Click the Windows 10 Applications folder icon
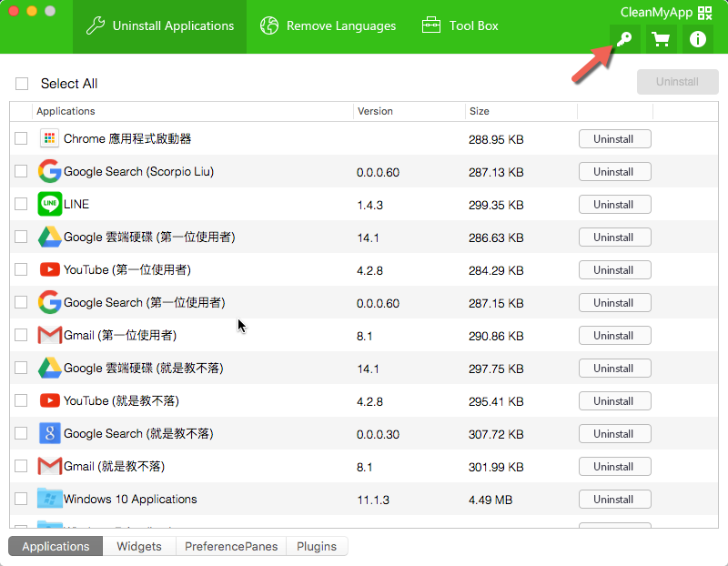The height and width of the screenshot is (566, 728). [x=49, y=500]
